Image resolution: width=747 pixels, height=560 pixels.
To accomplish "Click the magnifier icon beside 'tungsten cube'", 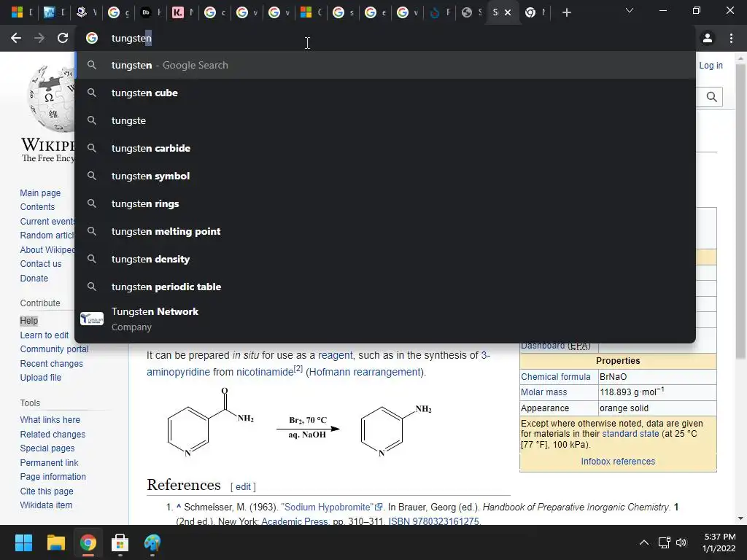I will [92, 93].
